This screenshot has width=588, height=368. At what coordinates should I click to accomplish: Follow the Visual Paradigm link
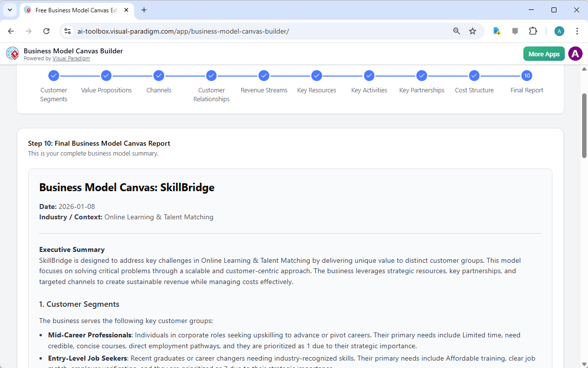(x=71, y=58)
